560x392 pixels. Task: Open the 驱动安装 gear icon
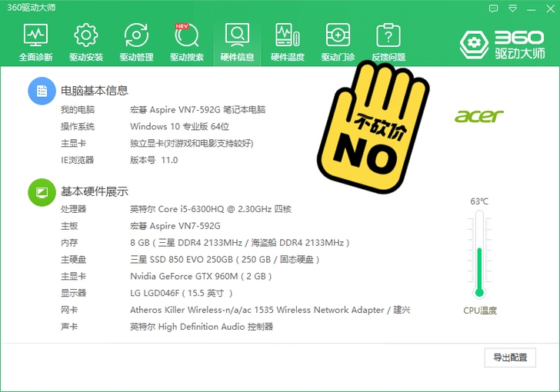pyautogui.click(x=86, y=35)
